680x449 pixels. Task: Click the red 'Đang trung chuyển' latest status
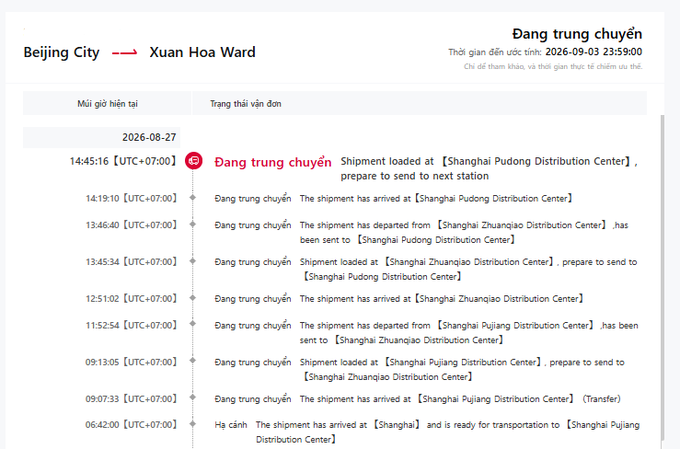273,162
